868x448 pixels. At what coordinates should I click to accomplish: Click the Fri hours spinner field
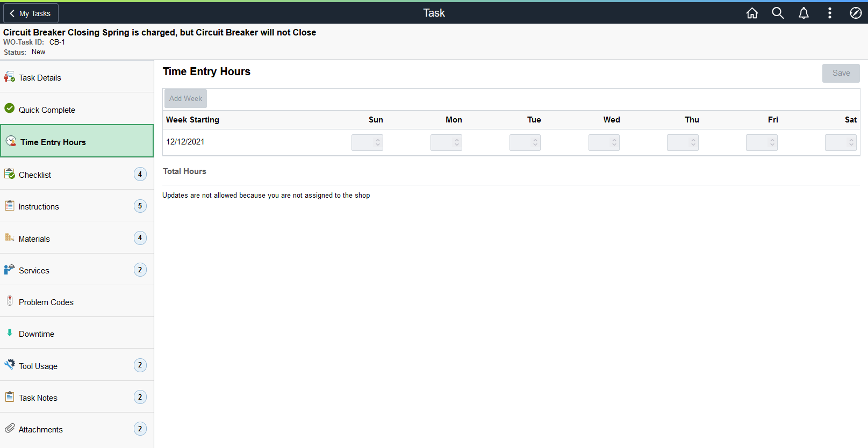coord(762,142)
